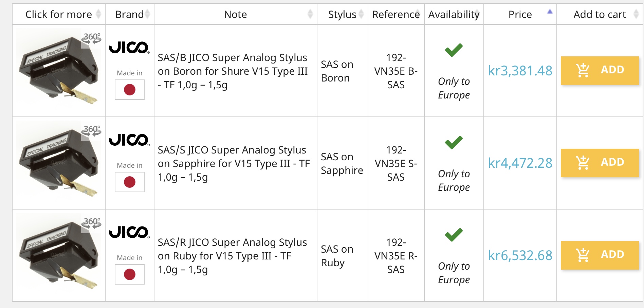Open the kr6,532.68 price link

520,255
